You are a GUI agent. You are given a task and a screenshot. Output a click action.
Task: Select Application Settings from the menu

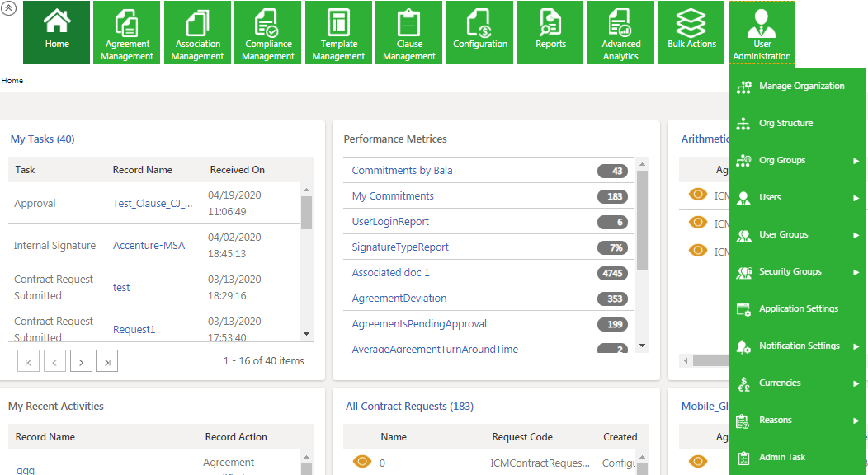pyautogui.click(x=796, y=309)
